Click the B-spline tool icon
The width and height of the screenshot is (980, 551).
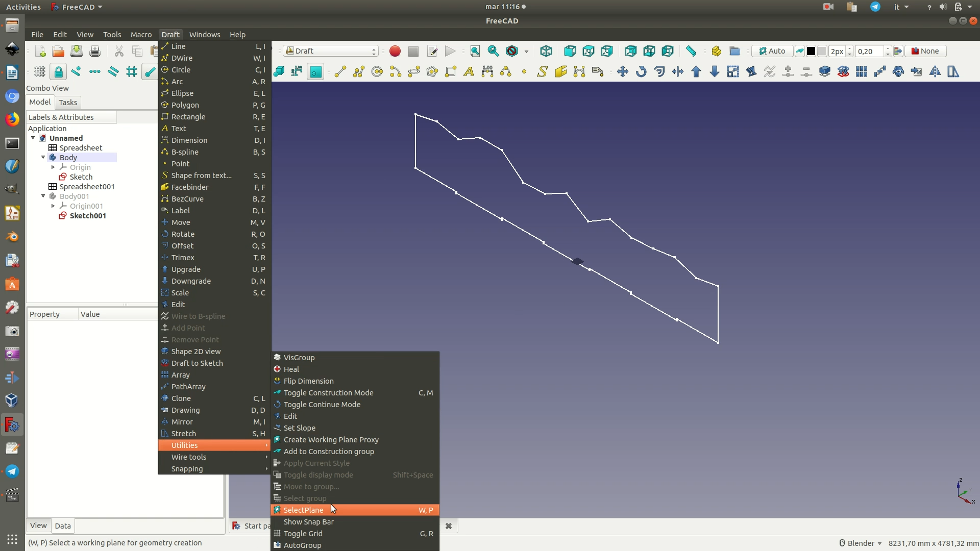(505, 71)
